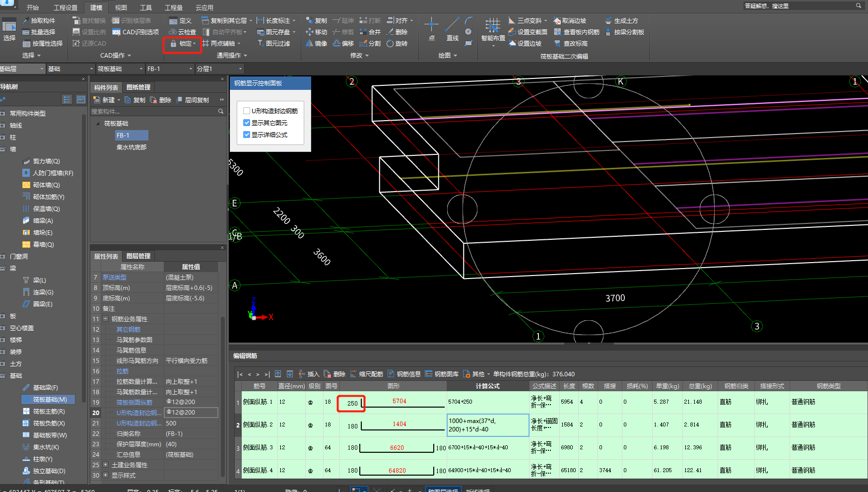
Task: Click the 旋转 rotate tool
Action: (x=397, y=44)
